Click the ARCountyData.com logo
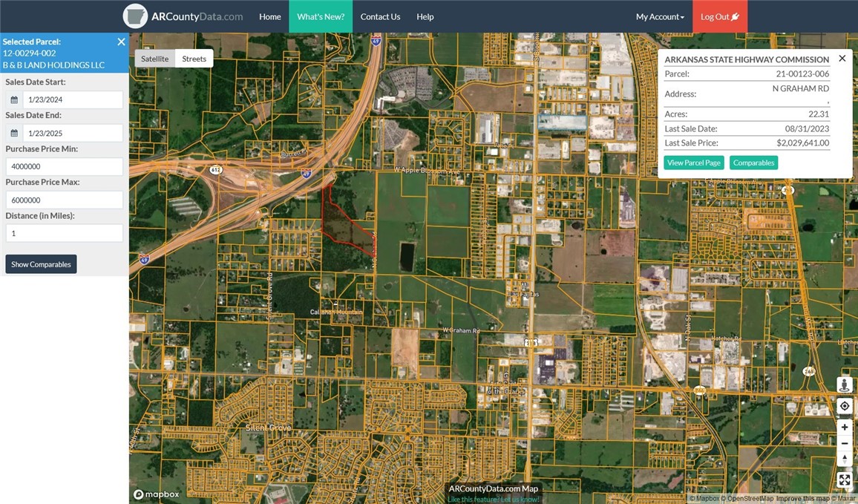The width and height of the screenshot is (858, 504). (183, 16)
